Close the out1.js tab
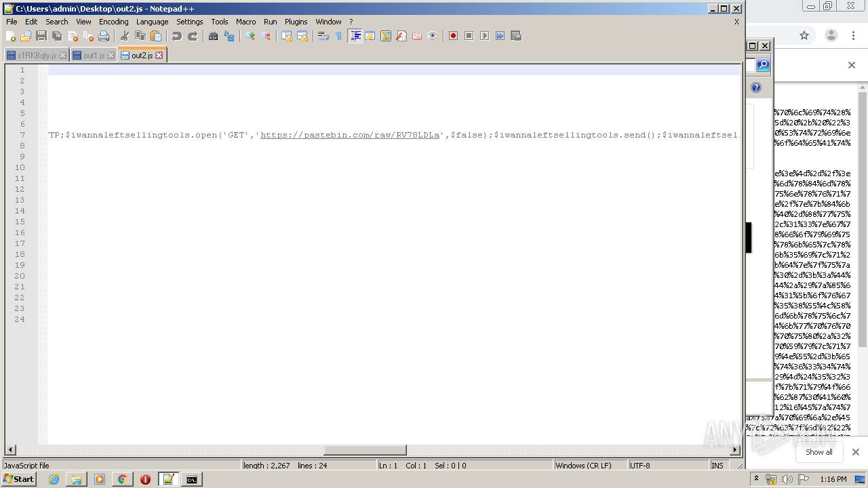This screenshot has height=488, width=868. pos(111,56)
